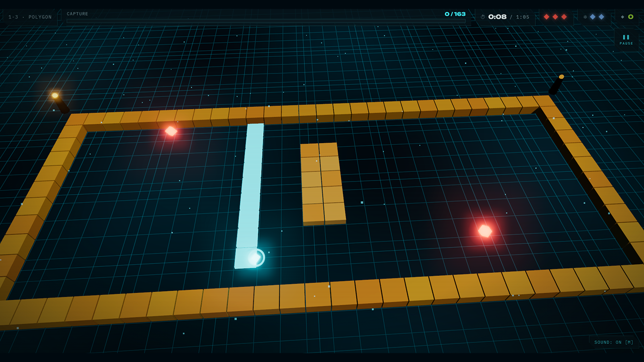644x362 pixels.
Task: Click the 1-3 · POLYGON level label
Action: pos(30,17)
